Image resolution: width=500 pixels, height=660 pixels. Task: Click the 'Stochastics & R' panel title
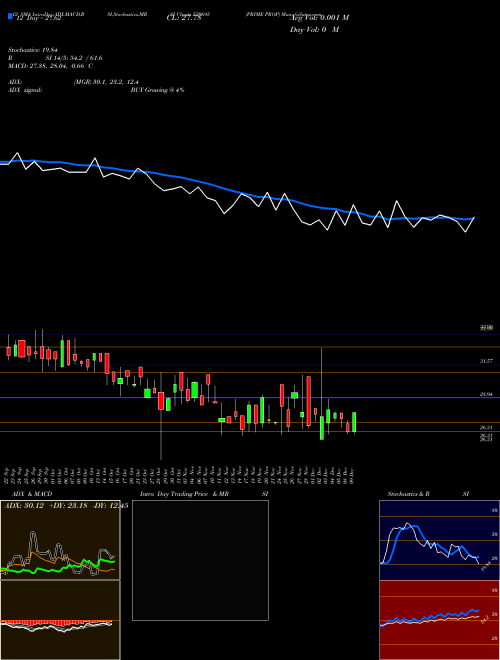[408, 494]
